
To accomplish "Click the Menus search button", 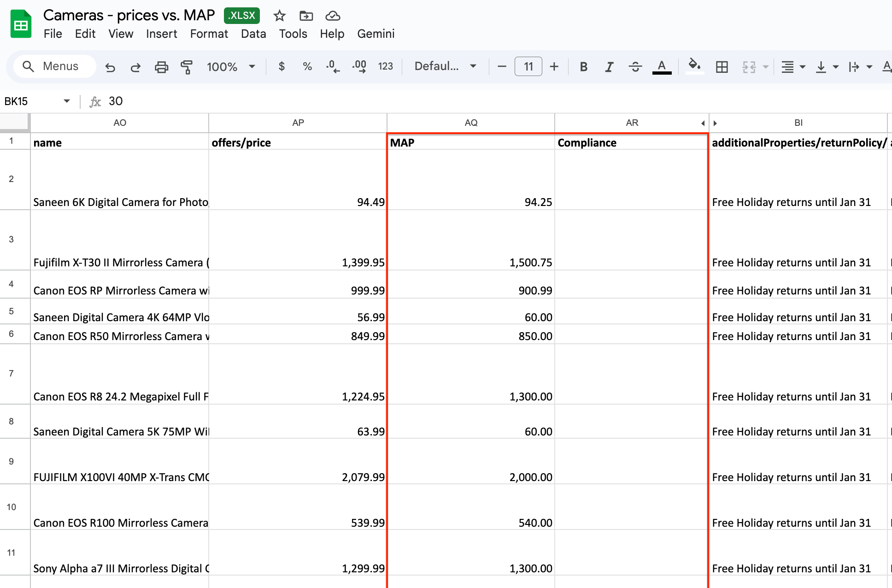I will click(54, 66).
